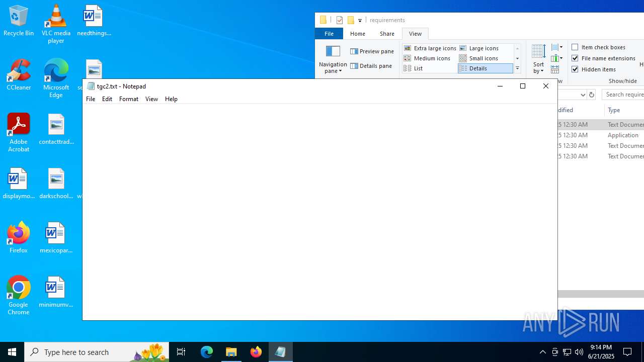
Task: Open the Help menu in Notepad
Action: [171, 99]
